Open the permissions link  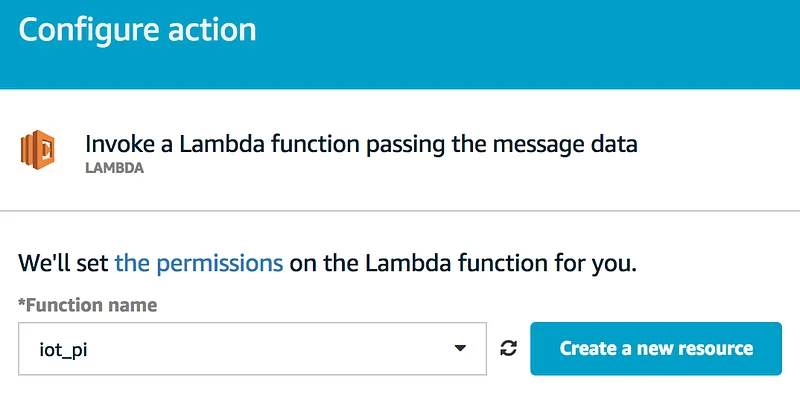tap(198, 263)
